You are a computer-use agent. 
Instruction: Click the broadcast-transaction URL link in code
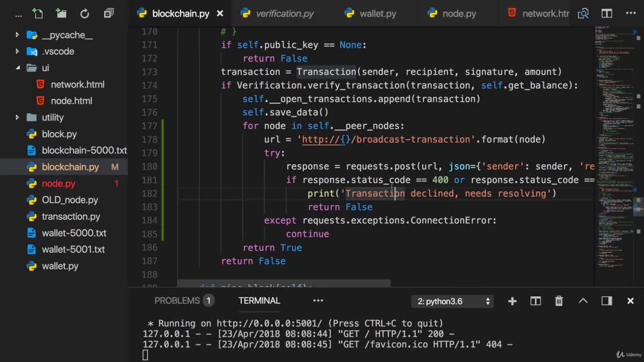tap(386, 139)
